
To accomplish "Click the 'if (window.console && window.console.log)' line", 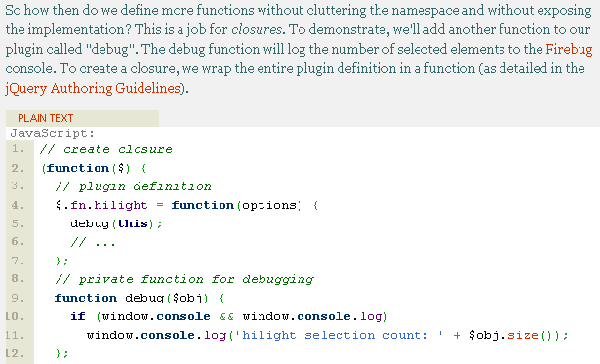I will [x=229, y=316].
